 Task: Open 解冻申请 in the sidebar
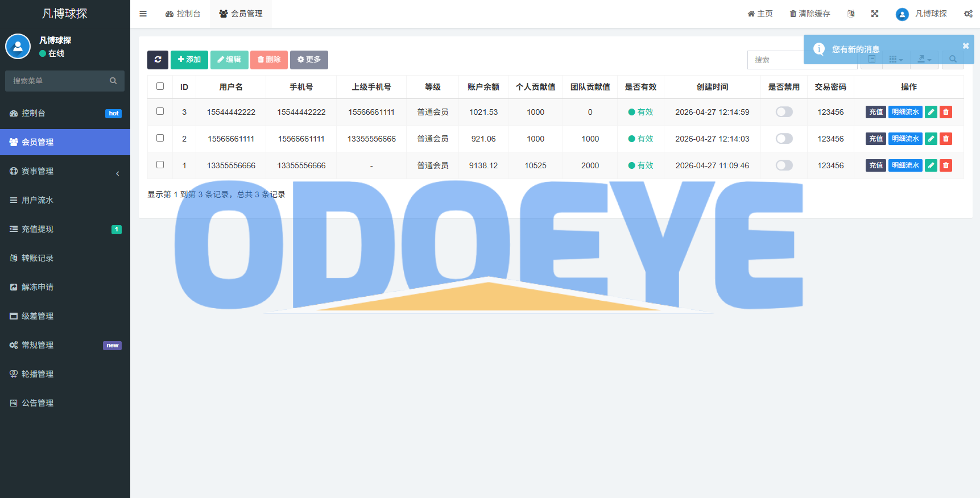65,287
